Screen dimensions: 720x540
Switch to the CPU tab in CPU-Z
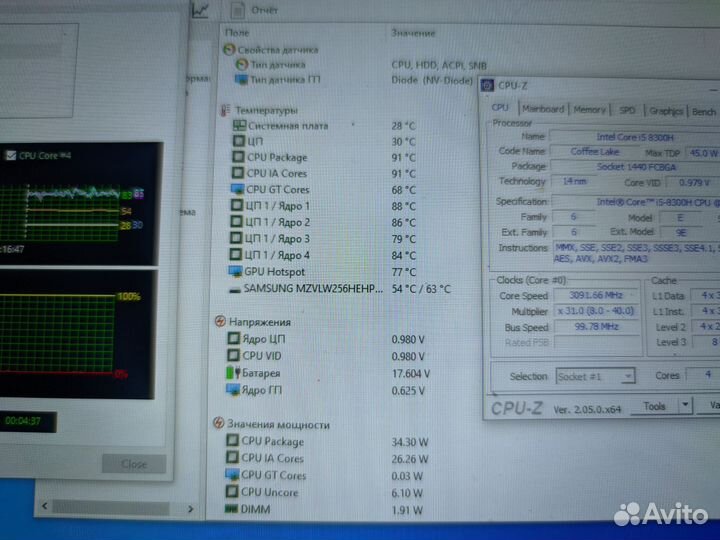point(500,108)
